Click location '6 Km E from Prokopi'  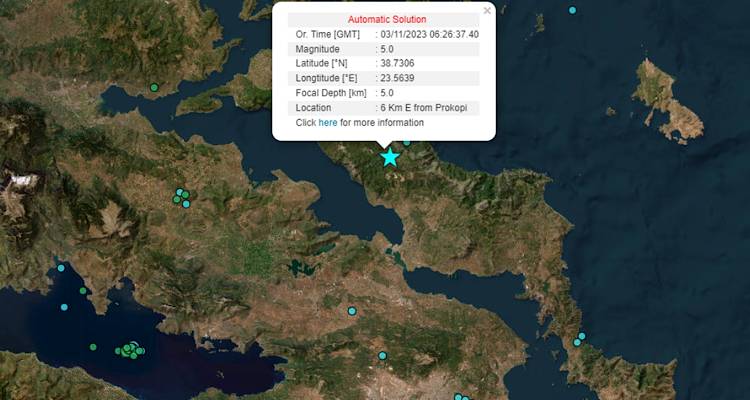pyautogui.click(x=424, y=108)
